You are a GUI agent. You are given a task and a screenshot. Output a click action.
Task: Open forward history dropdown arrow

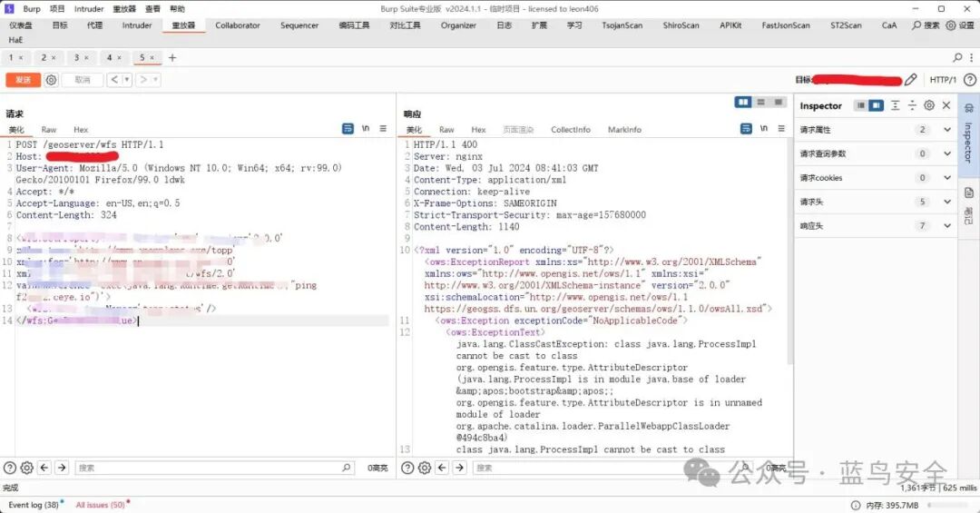click(156, 80)
